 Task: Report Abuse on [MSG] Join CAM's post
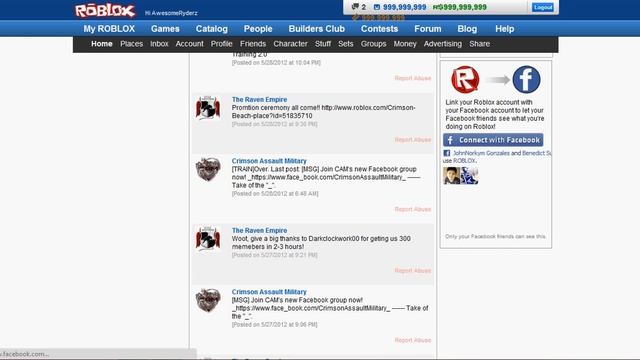click(x=413, y=340)
